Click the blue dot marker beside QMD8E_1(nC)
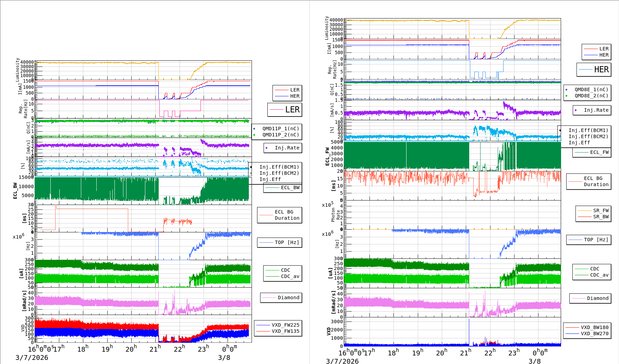Screen dimensions: 619x364 [567, 90]
